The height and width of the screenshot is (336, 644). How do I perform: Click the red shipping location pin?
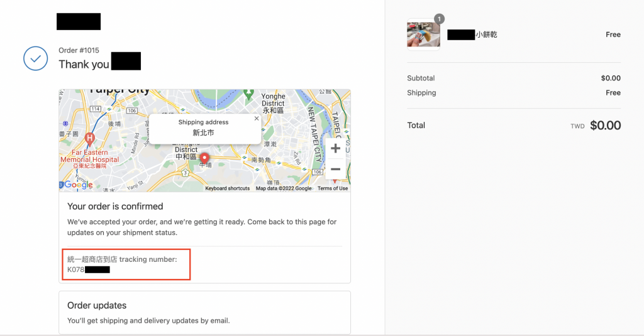[204, 158]
